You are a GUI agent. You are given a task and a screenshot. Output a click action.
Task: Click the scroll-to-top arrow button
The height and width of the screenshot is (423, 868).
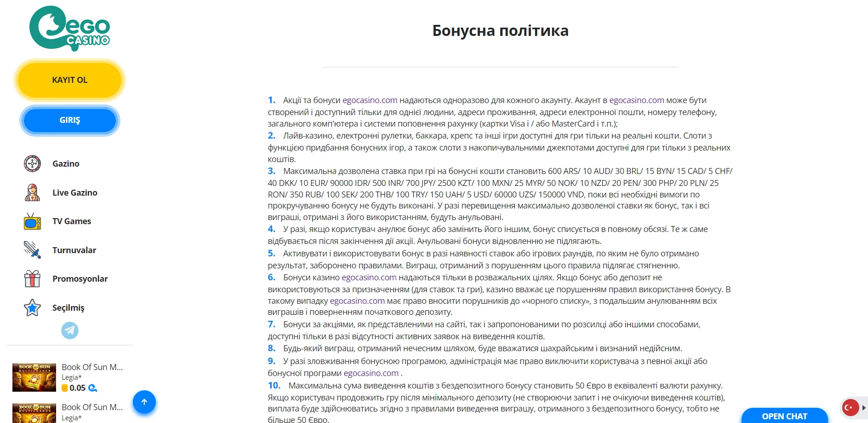144,402
